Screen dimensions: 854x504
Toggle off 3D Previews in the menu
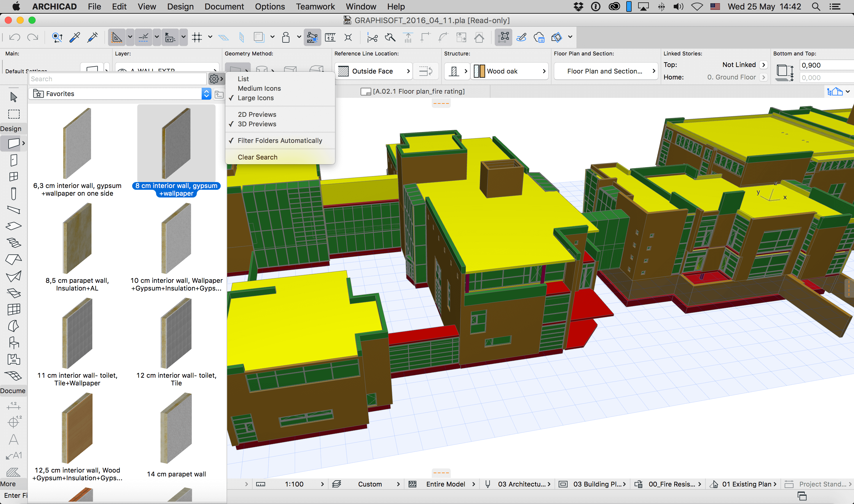pyautogui.click(x=257, y=124)
